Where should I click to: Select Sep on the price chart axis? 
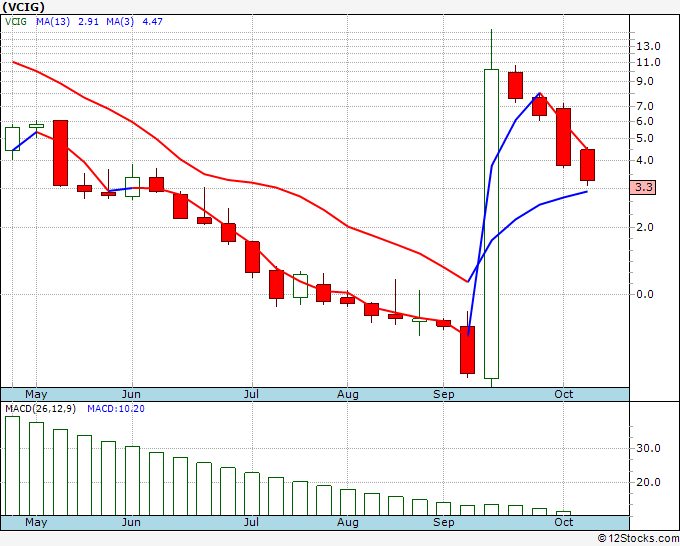[444, 394]
